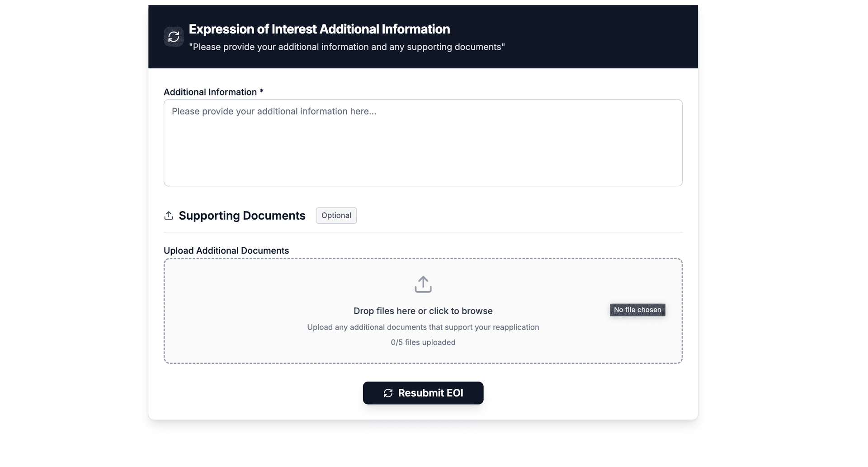The image size is (868, 467).
Task: Select the Expression of Interest Additional Information title
Action: (x=319, y=29)
